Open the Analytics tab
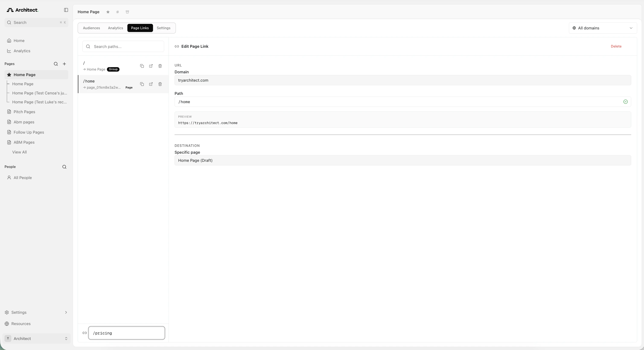644x350 pixels. click(115, 28)
